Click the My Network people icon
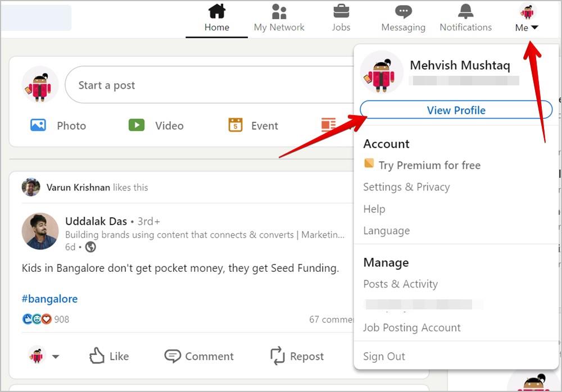The image size is (562, 392). coord(279,11)
